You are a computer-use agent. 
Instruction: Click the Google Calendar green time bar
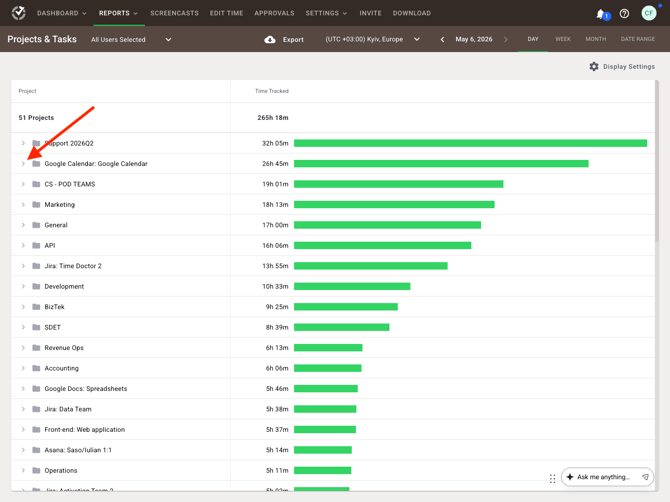[x=441, y=164]
